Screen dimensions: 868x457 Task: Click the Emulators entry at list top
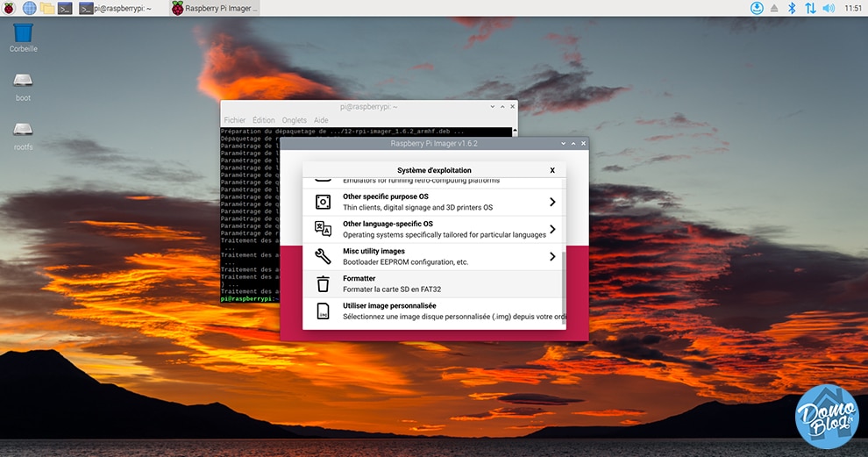point(434,182)
